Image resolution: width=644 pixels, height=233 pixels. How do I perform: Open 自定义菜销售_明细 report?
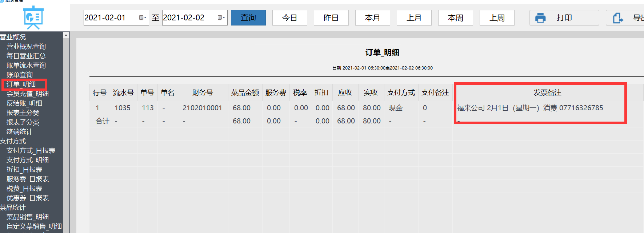(34, 226)
